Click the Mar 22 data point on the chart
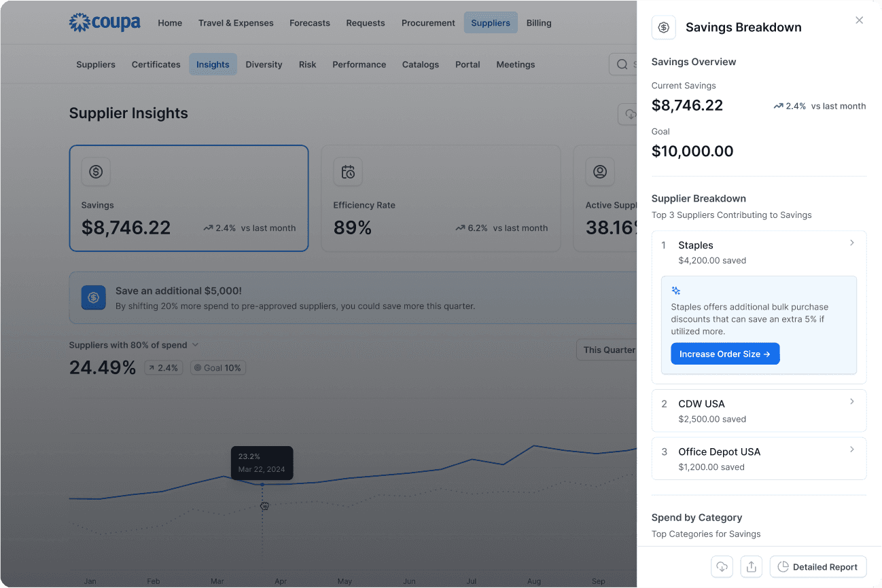 (x=262, y=484)
